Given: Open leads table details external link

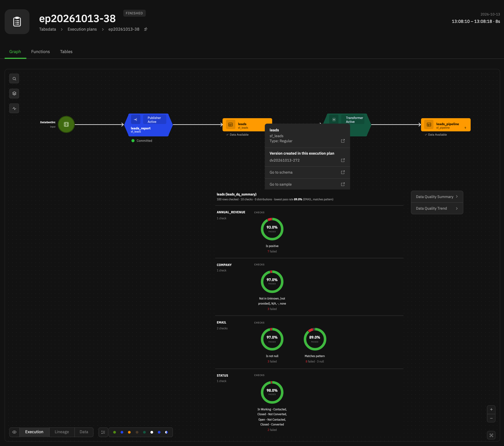Looking at the screenshot, I should point(343,141).
